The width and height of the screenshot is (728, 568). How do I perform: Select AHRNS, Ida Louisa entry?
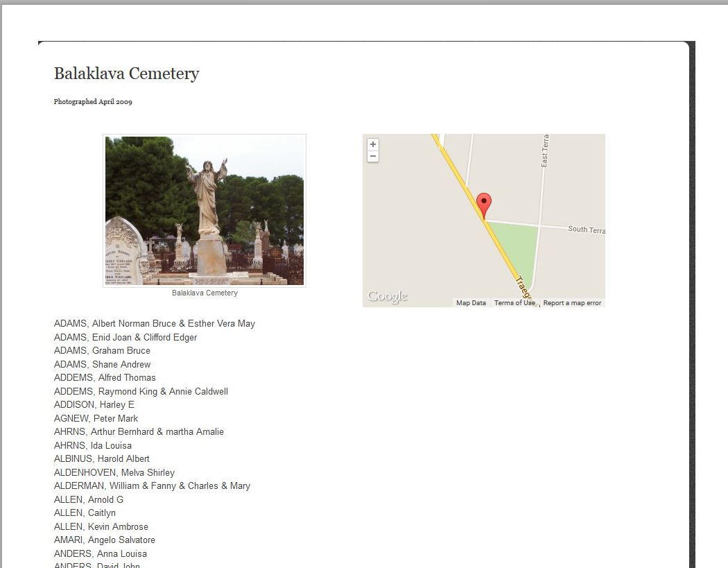(x=93, y=445)
